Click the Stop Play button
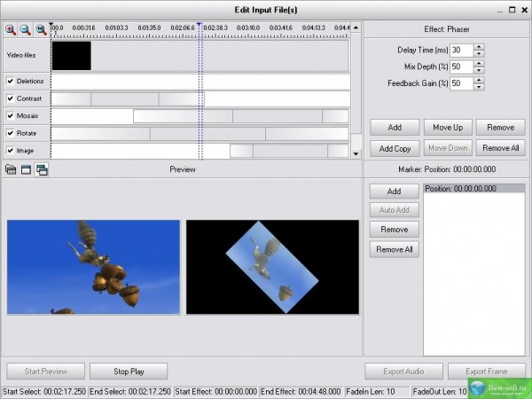Image resolution: width=532 pixels, height=399 pixels. coord(128,371)
